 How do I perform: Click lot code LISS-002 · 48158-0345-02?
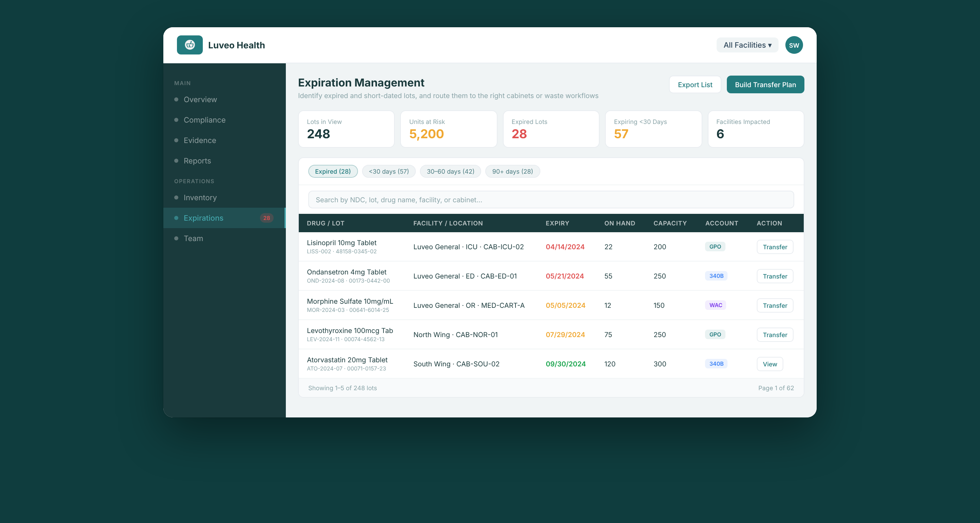341,252
